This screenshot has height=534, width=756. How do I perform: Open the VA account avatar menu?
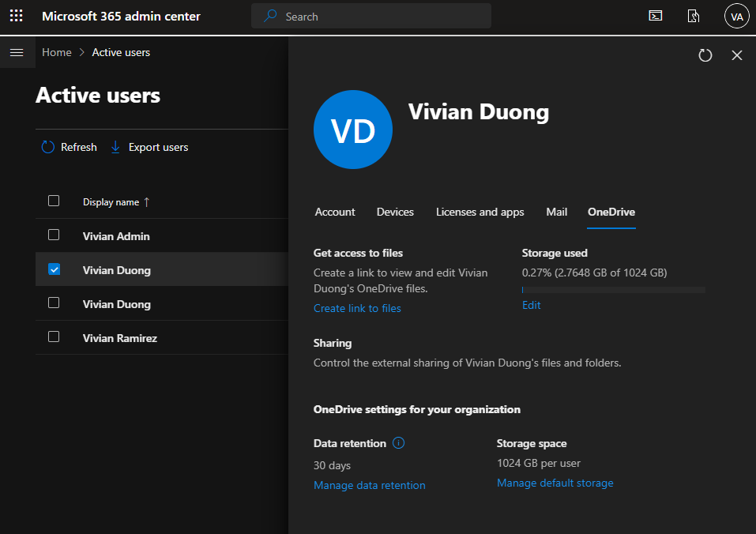736,17
